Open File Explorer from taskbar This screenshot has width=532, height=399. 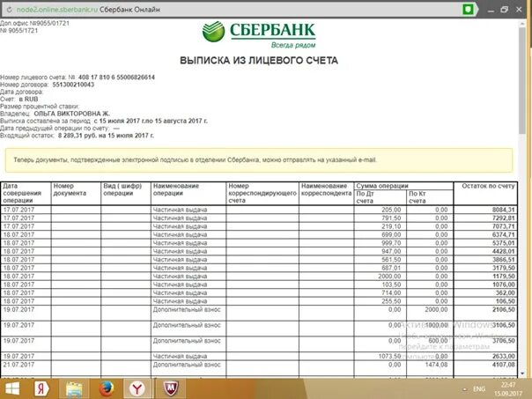click(x=74, y=388)
